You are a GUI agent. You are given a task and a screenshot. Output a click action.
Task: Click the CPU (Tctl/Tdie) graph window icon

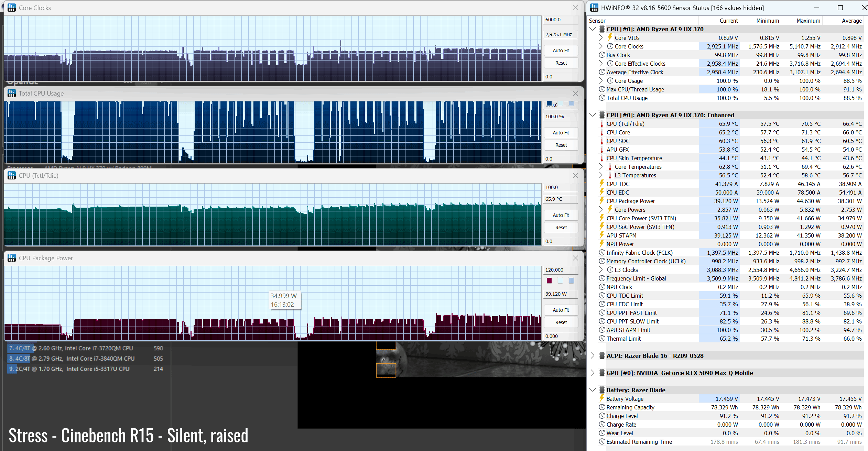12,175
